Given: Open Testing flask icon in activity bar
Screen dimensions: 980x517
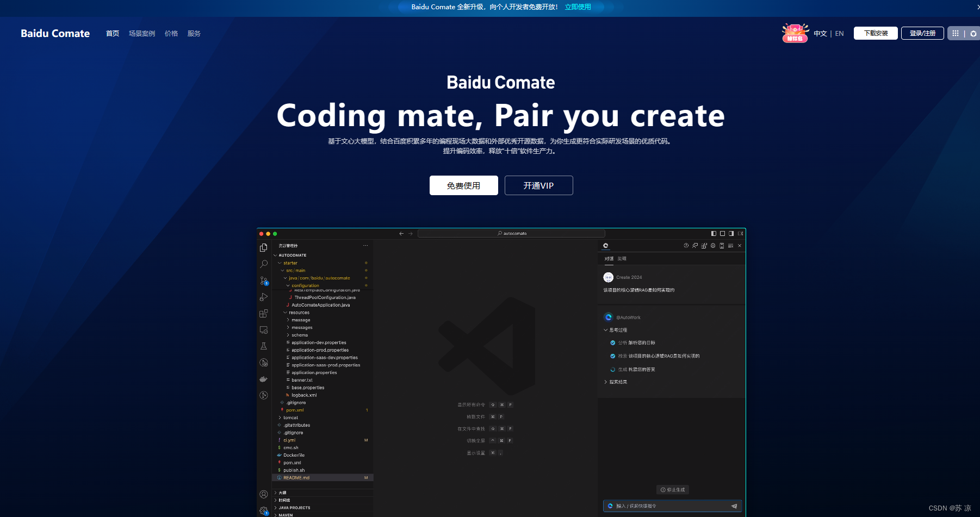Looking at the screenshot, I should 264,346.
